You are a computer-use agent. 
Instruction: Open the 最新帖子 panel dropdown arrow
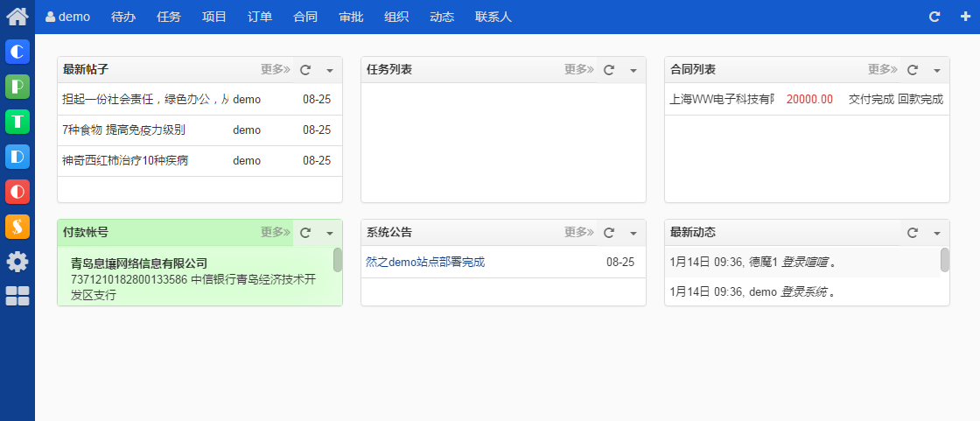(x=330, y=70)
